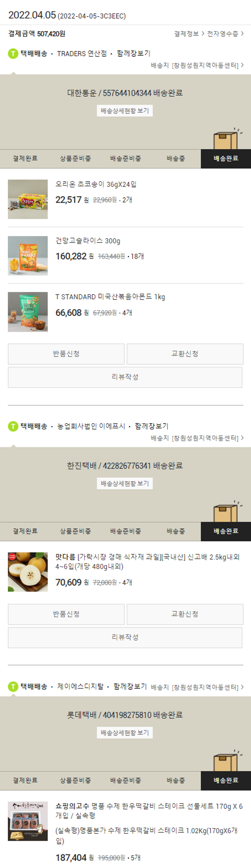This screenshot has height=868, width=251.
Task: Open 건망고슬라이스 300g product thumbnail
Action: [x=28, y=256]
